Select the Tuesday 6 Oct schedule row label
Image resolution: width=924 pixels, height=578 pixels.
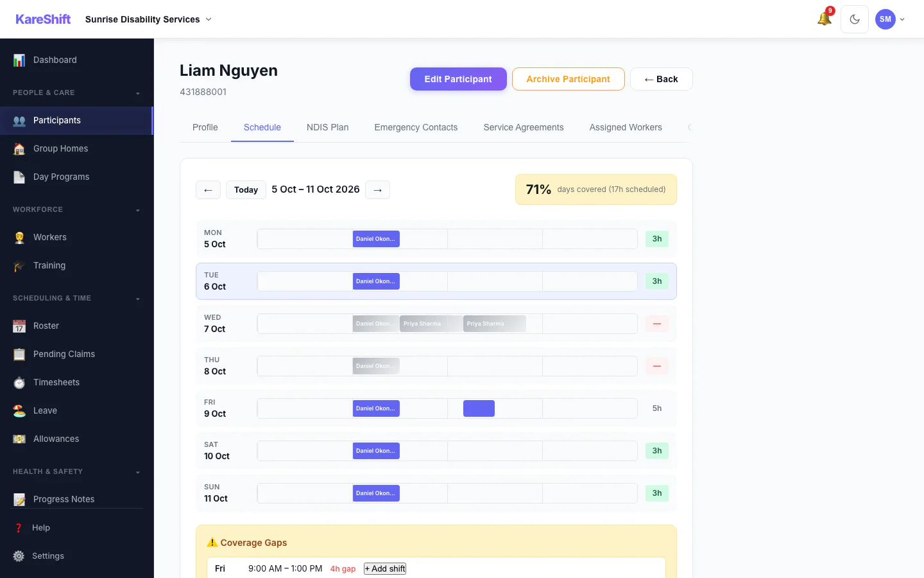point(215,281)
